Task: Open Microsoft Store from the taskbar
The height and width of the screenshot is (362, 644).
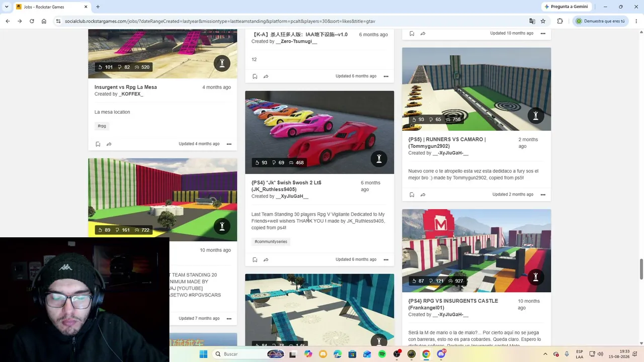Action: pyautogui.click(x=352, y=354)
